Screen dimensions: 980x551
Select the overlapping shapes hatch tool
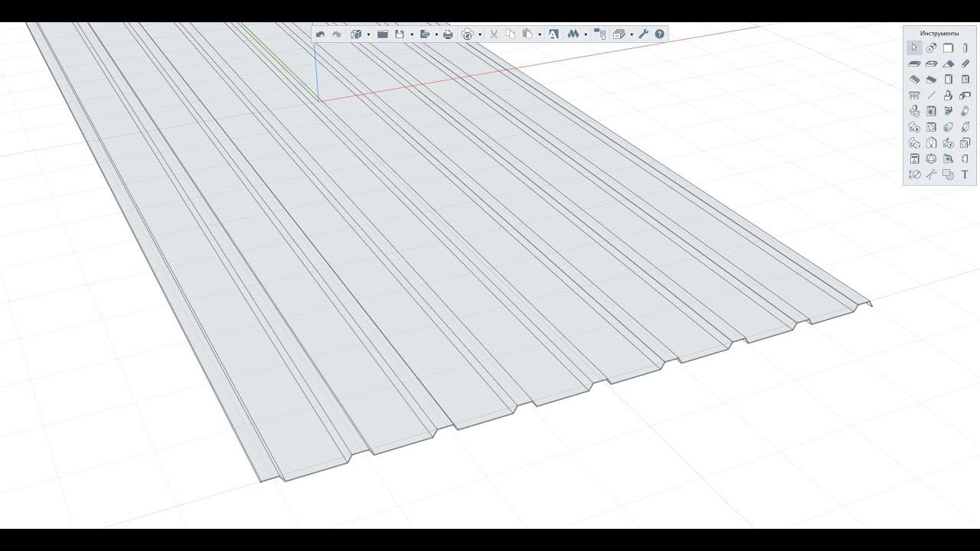click(x=948, y=174)
